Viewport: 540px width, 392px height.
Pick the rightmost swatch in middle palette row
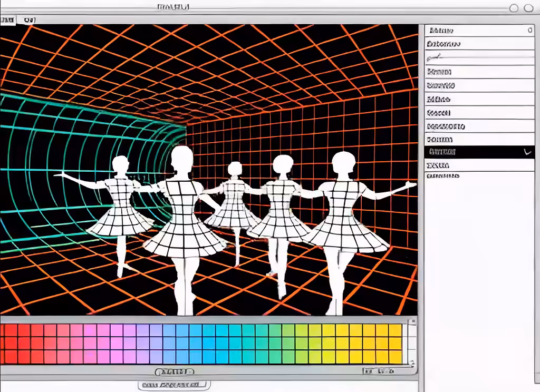[396, 343]
